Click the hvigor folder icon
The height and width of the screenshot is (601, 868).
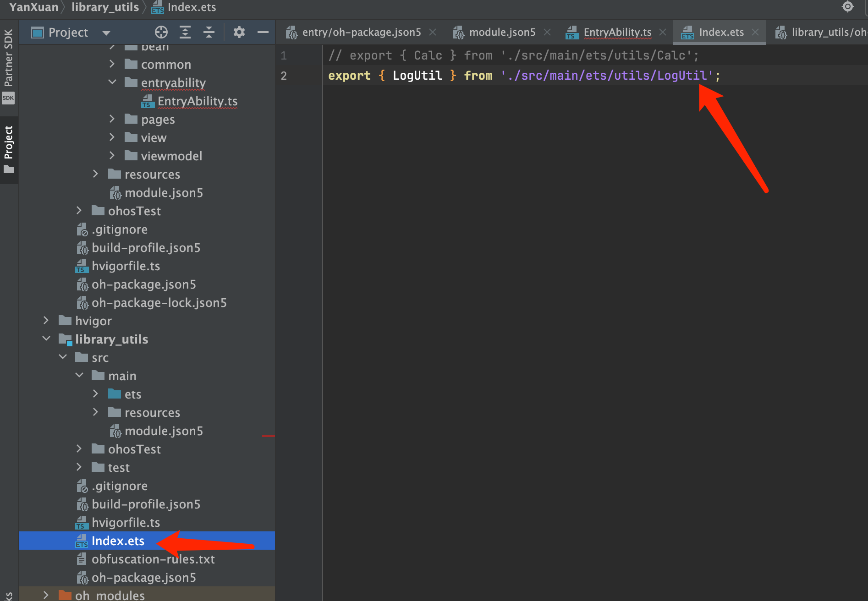65,321
